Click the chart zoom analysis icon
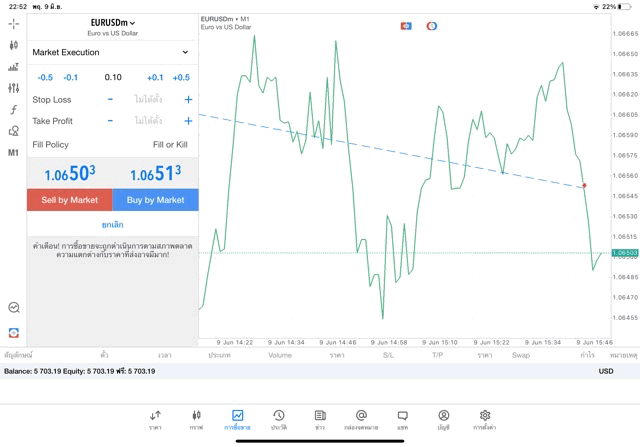 click(x=14, y=307)
